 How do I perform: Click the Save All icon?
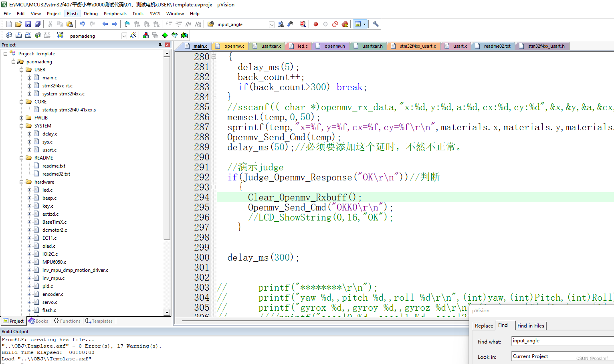pyautogui.click(x=38, y=24)
